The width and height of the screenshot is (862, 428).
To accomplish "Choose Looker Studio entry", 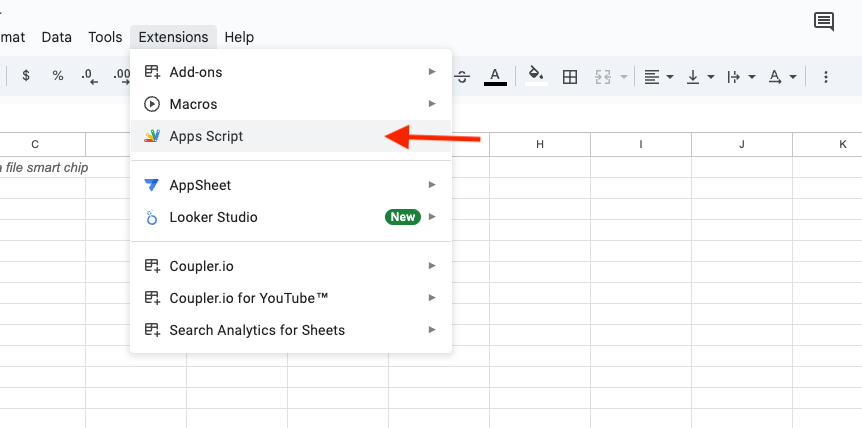I will coord(291,217).
